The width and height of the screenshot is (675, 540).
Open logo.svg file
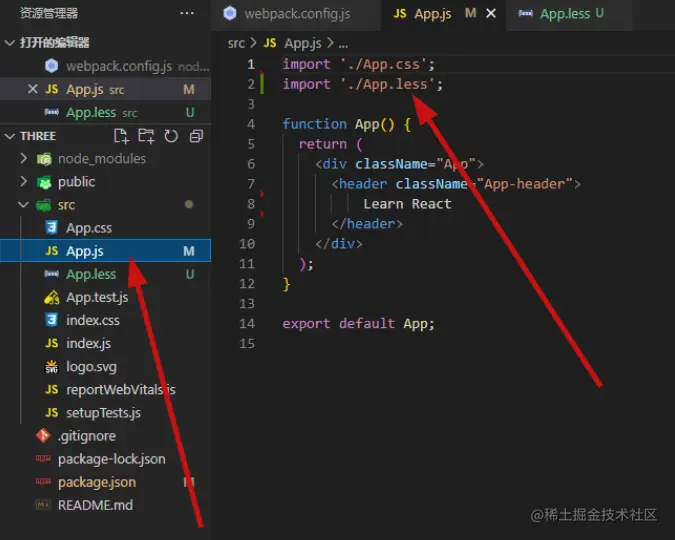[105, 366]
